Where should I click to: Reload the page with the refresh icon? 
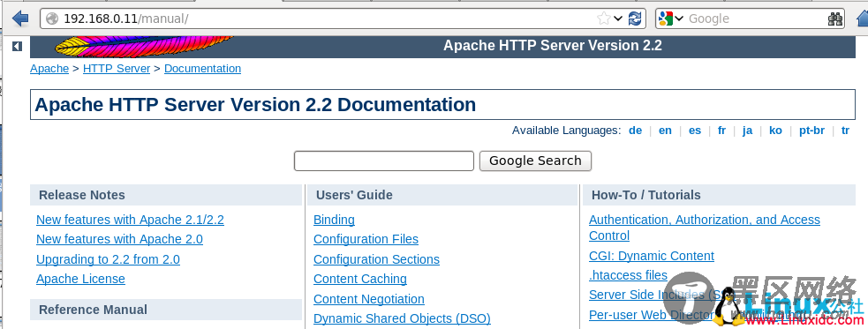pyautogui.click(x=635, y=19)
